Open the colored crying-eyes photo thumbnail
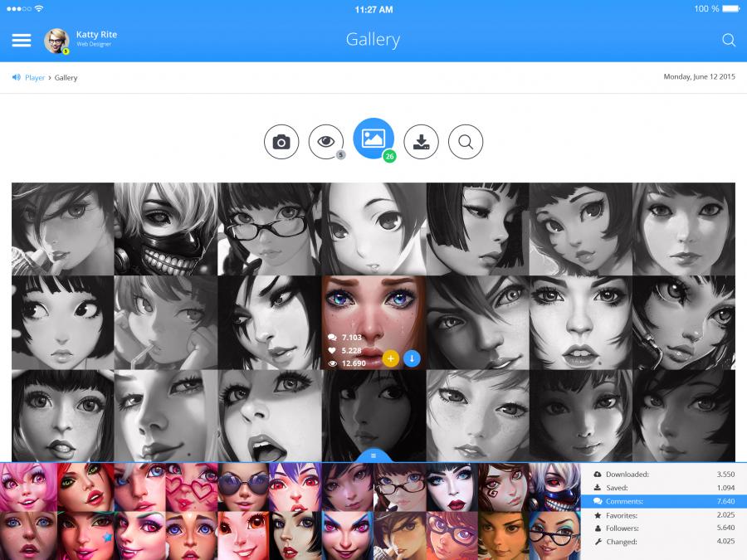Image resolution: width=747 pixels, height=560 pixels. point(374,323)
